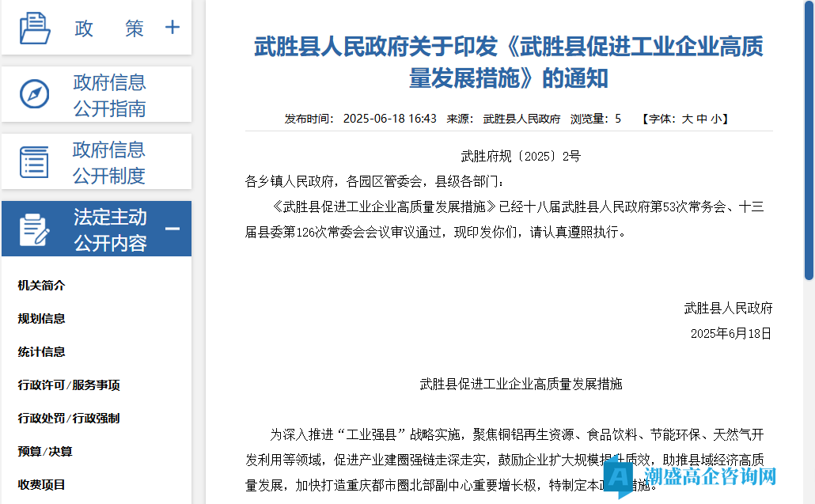Open 政府信息公开制度 menu item

click(109, 162)
